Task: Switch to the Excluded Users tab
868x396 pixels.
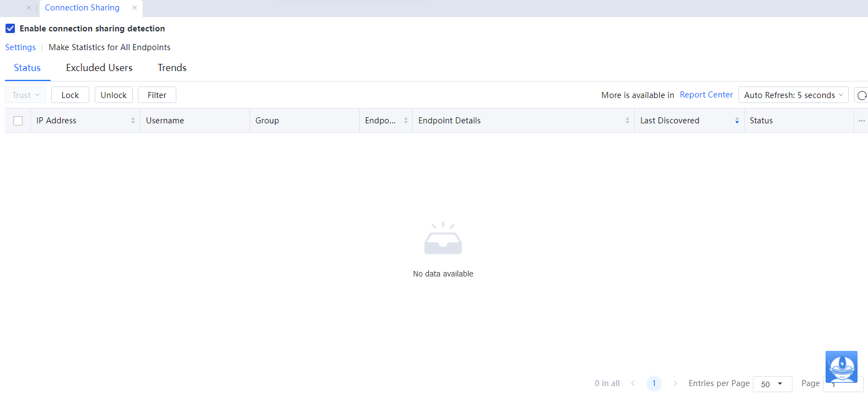Action: click(x=99, y=68)
